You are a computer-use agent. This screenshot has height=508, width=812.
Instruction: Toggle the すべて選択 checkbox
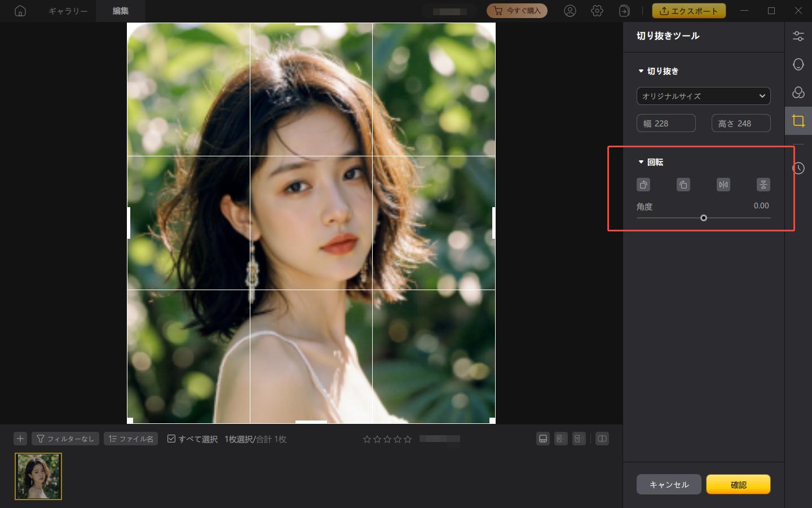point(171,439)
